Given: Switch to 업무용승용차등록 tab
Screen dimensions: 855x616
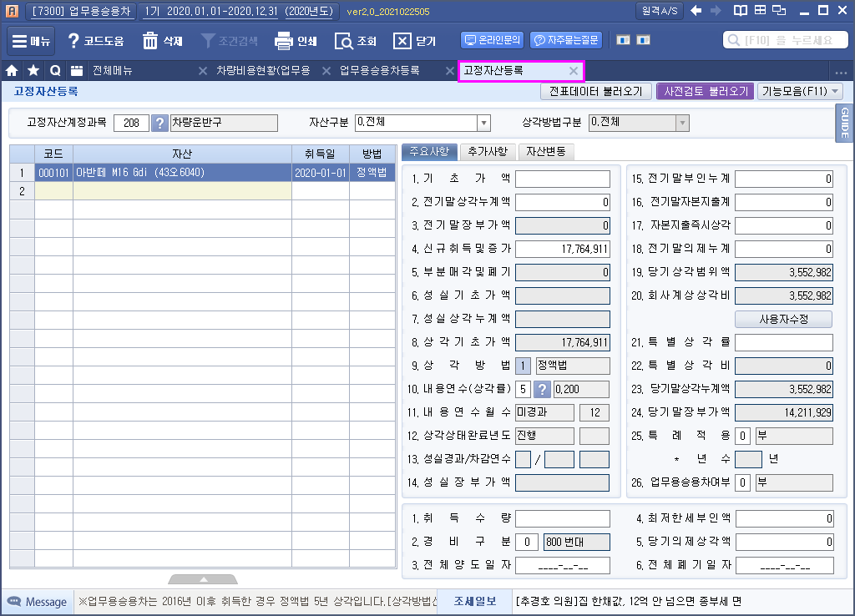Looking at the screenshot, I should [380, 70].
